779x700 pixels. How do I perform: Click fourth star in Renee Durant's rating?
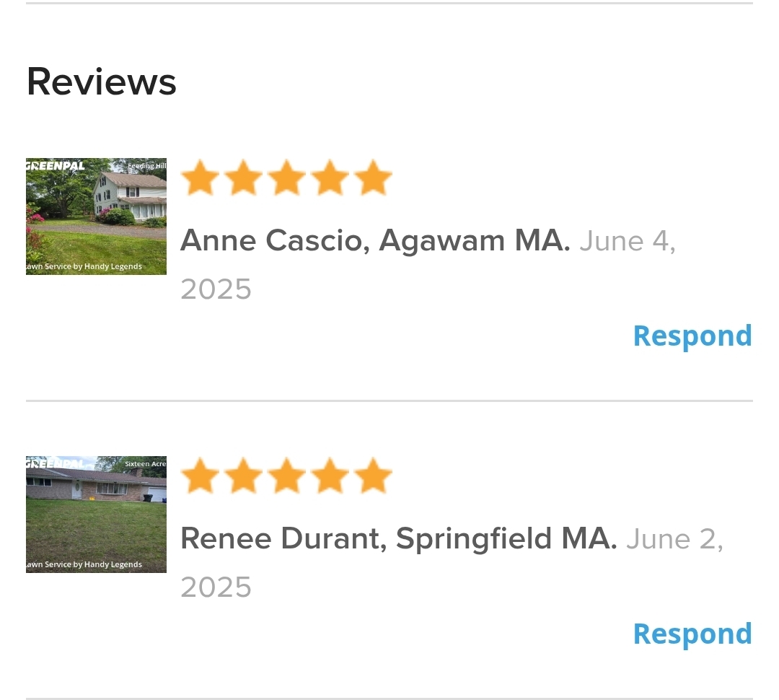pos(330,477)
